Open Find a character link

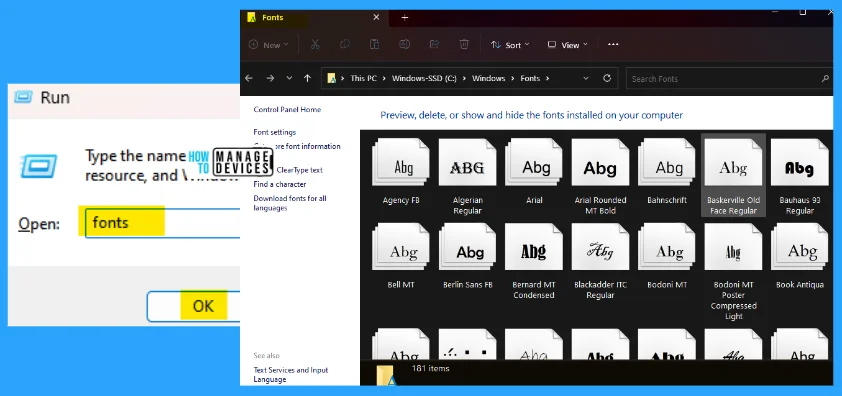(x=280, y=184)
